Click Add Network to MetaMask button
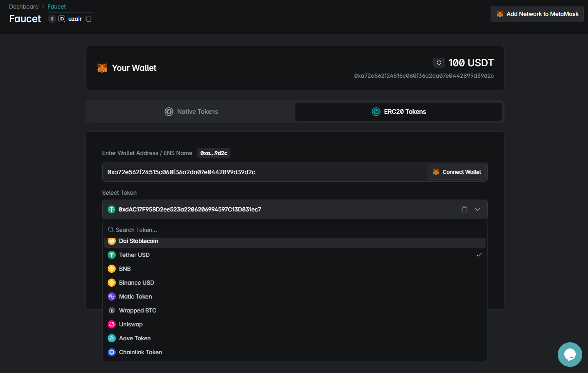The image size is (588, 373). pyautogui.click(x=537, y=14)
